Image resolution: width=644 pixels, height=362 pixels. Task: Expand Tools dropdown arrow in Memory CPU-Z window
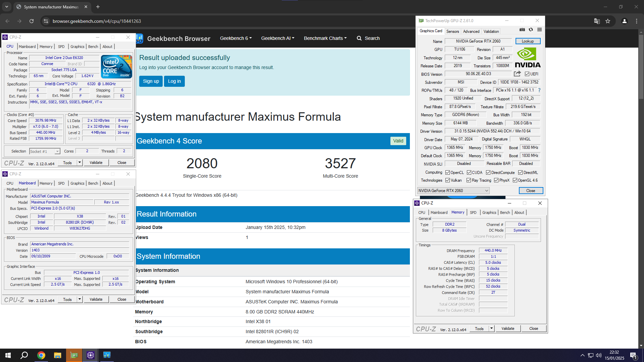pos(491,328)
